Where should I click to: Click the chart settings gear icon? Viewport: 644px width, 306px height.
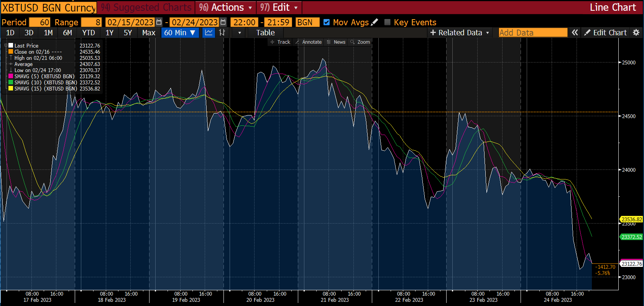[636, 33]
